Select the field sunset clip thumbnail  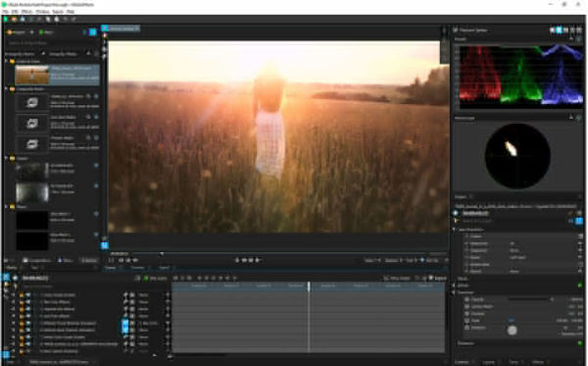[x=32, y=75]
